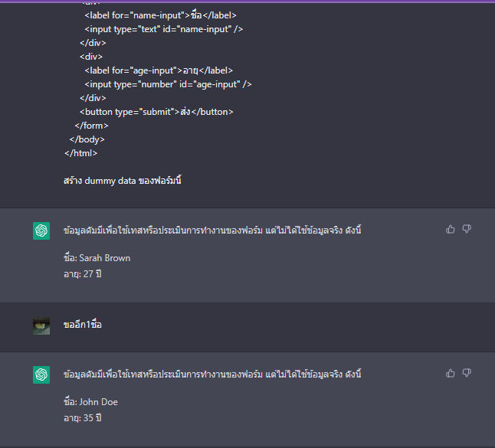495x448 pixels.
Task: Click the closing </html> tag line
Action: pos(80,153)
